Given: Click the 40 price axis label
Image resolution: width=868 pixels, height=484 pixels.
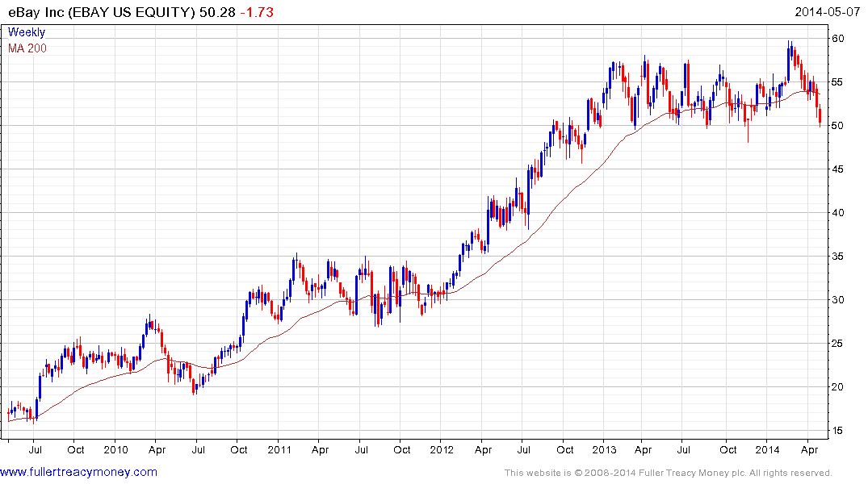Looking at the screenshot, I should [837, 212].
